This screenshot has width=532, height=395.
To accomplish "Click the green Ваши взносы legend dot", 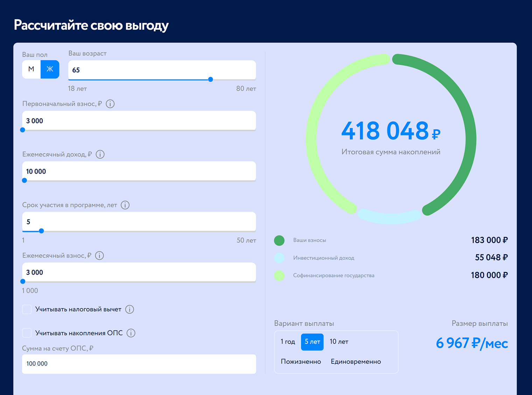I will tap(279, 241).
